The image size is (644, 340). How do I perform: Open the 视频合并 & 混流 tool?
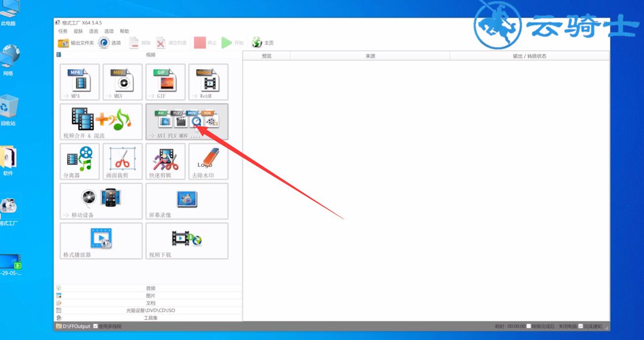[101, 122]
